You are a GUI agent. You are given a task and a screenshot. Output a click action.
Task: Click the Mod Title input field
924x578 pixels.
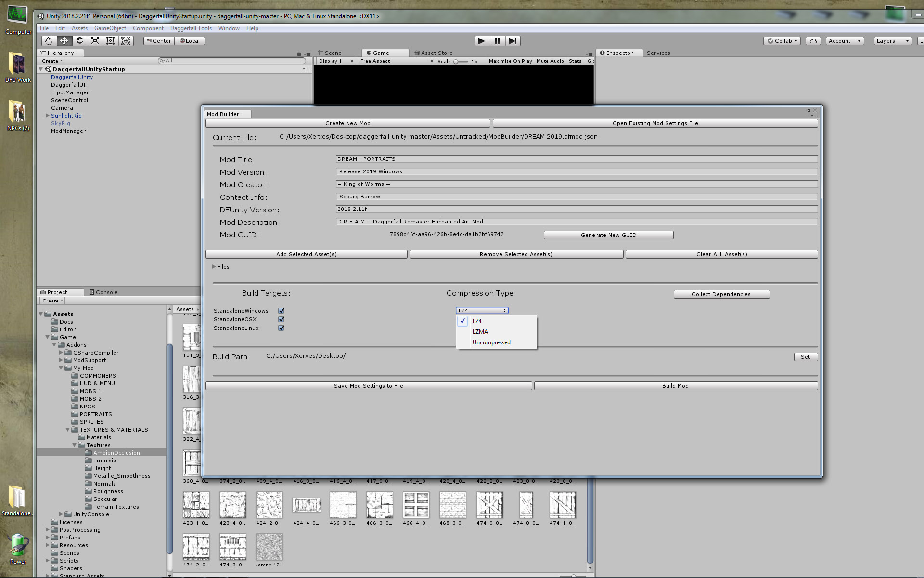(577, 159)
